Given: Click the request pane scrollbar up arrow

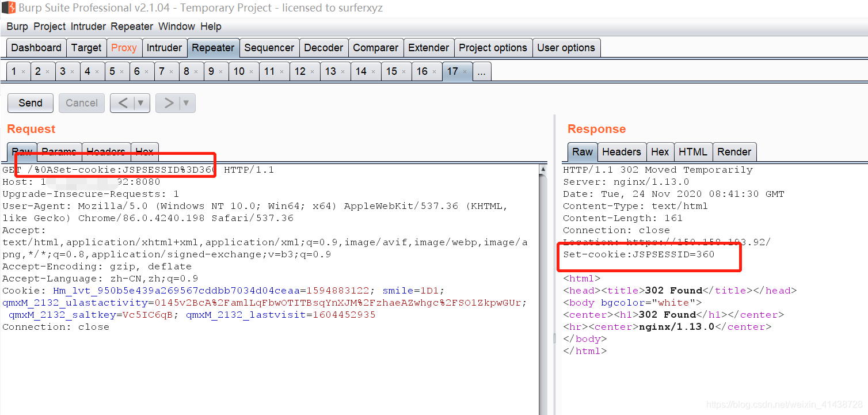Looking at the screenshot, I should point(543,169).
